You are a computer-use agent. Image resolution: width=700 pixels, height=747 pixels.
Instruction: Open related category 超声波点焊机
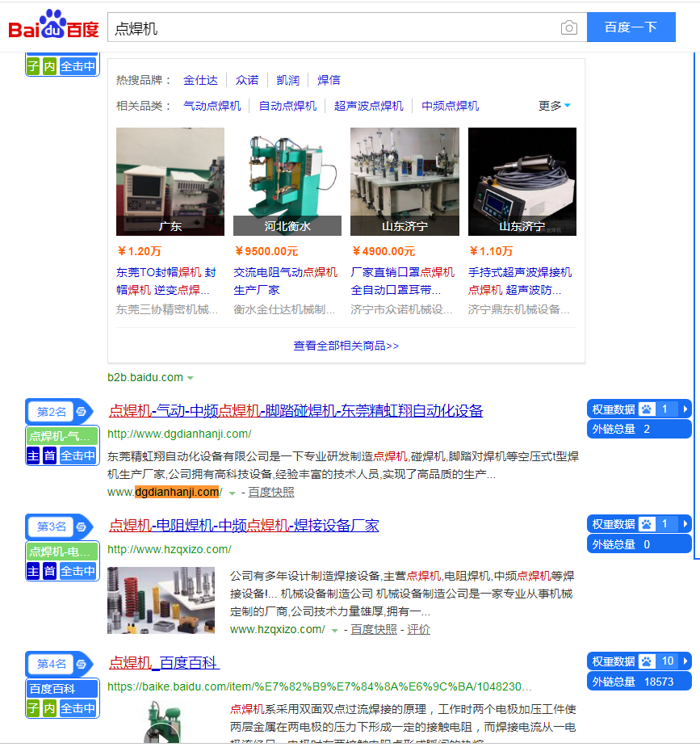(369, 106)
